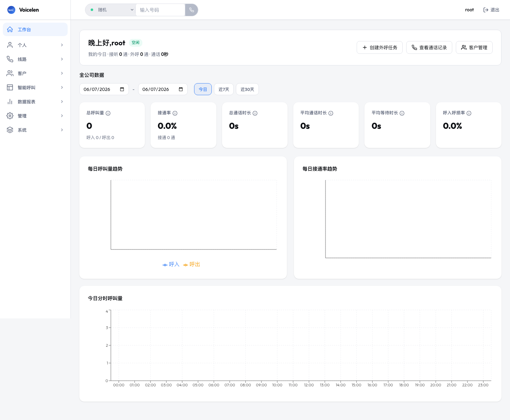This screenshot has width=510, height=420.
Task: Click the phone dial icon button
Action: point(192,10)
